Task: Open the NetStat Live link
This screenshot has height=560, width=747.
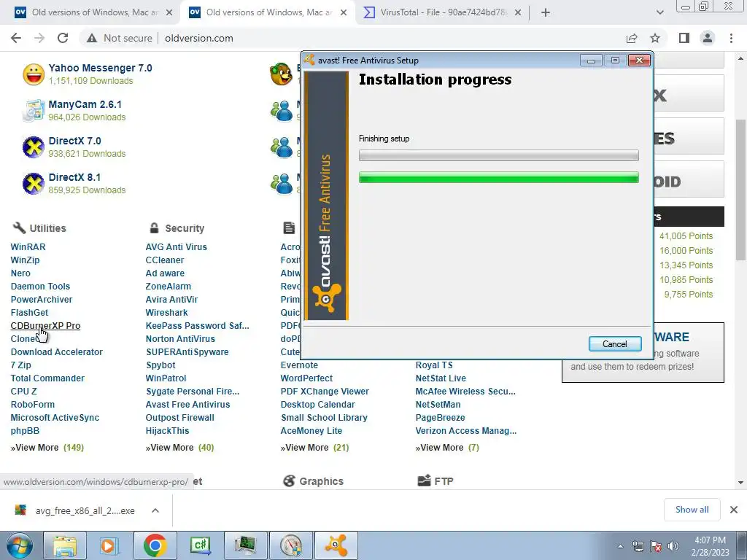Action: click(441, 378)
